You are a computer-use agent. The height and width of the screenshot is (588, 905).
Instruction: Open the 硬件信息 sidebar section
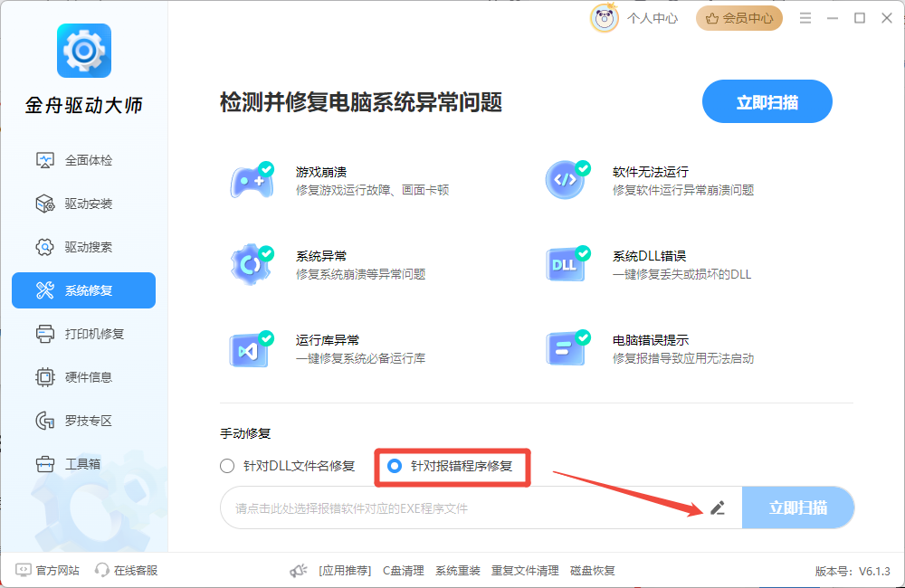click(x=83, y=377)
